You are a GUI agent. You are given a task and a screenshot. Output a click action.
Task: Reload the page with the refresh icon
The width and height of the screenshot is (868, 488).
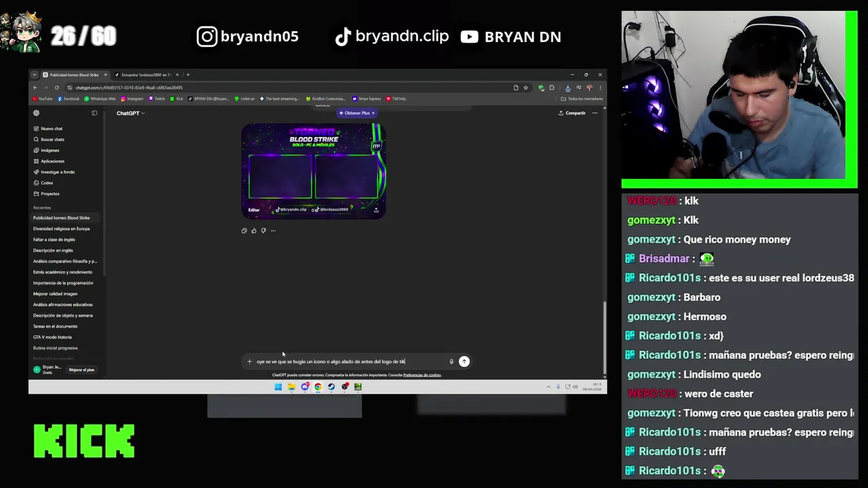[x=56, y=87]
